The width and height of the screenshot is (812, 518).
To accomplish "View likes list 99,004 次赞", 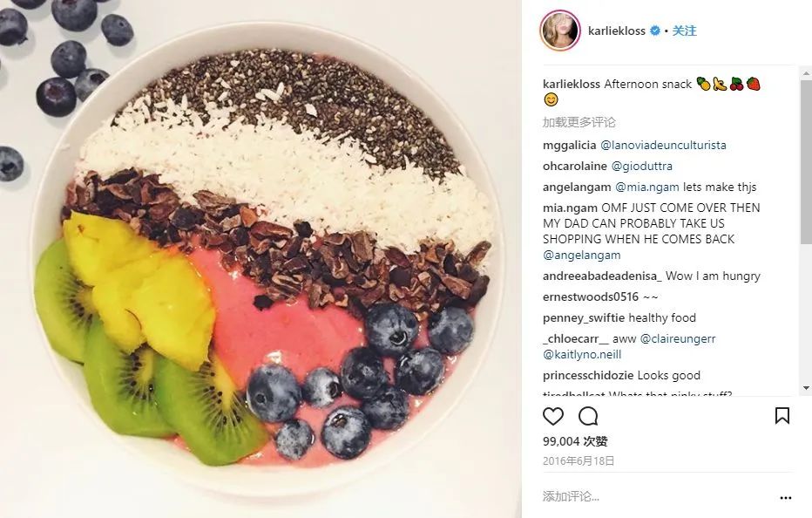I will 575,441.
